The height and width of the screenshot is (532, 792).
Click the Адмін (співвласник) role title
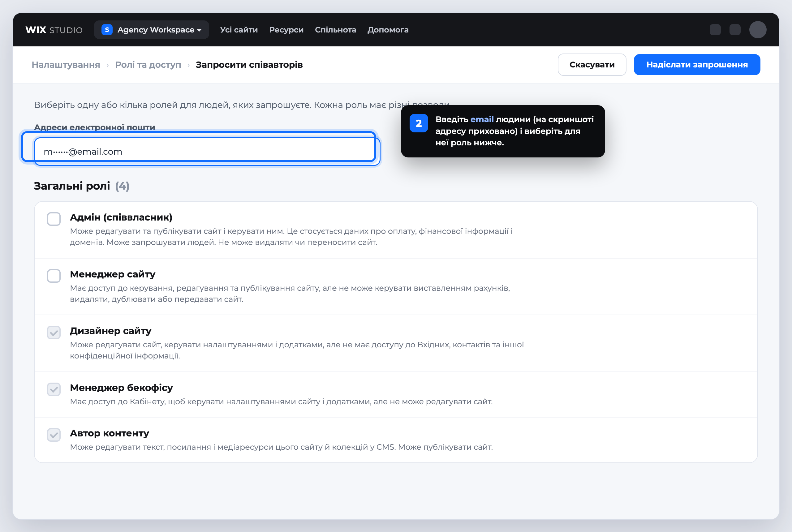[121, 217]
